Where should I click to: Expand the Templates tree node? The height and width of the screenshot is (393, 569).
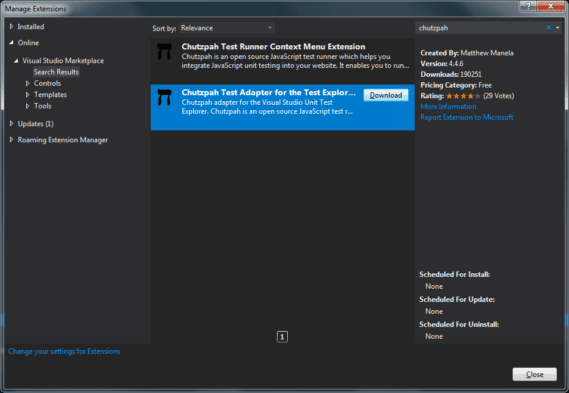[x=27, y=95]
